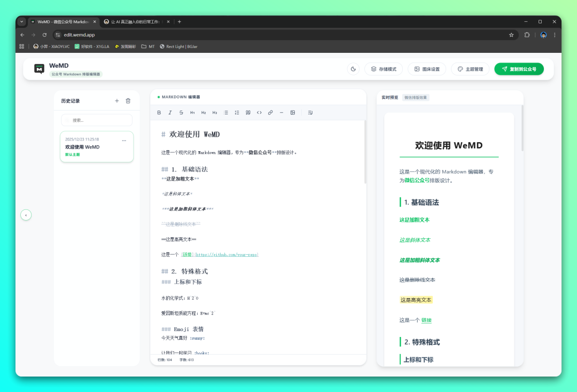This screenshot has height=392, width=577.
Task: Switch to the second browser tab about AI
Action: click(136, 22)
